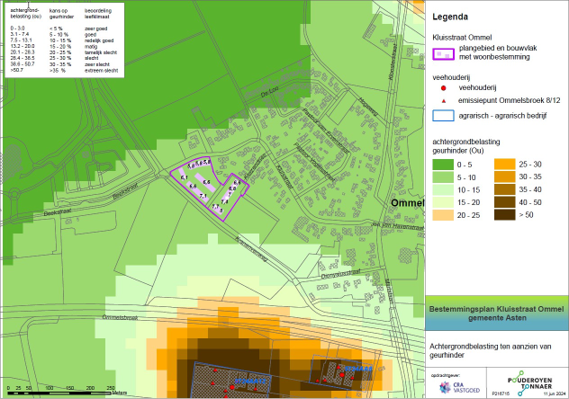Select the darkest > 50 legend swatch
This screenshot has height=399, width=569.
(505, 215)
